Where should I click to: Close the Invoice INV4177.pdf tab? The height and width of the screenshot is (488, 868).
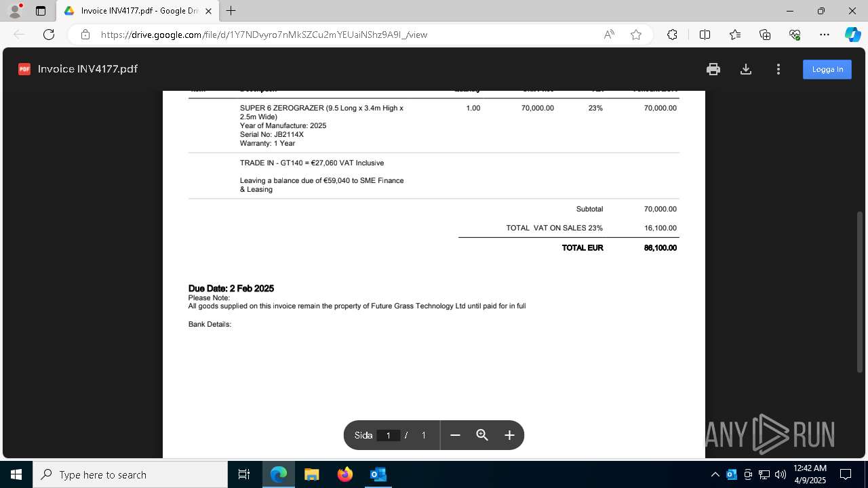coord(209,11)
